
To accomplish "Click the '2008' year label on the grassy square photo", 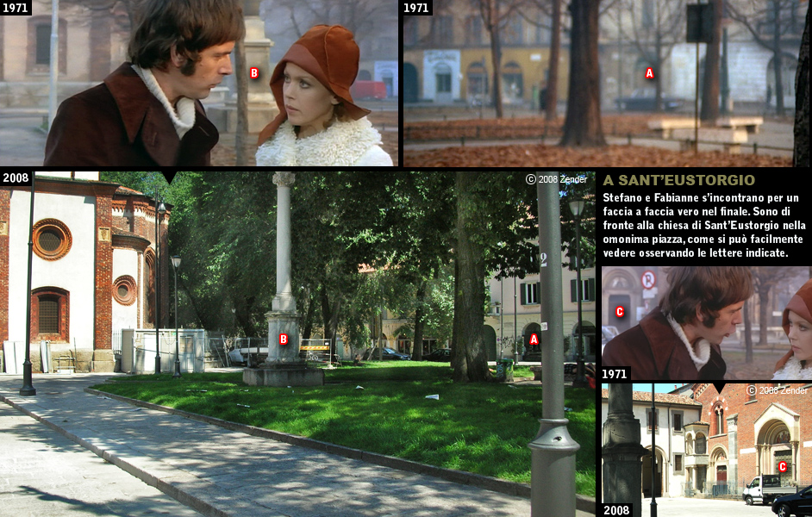I will (x=16, y=178).
